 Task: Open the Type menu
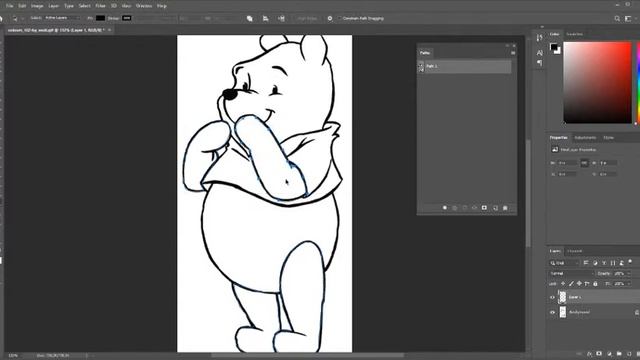[x=69, y=6]
